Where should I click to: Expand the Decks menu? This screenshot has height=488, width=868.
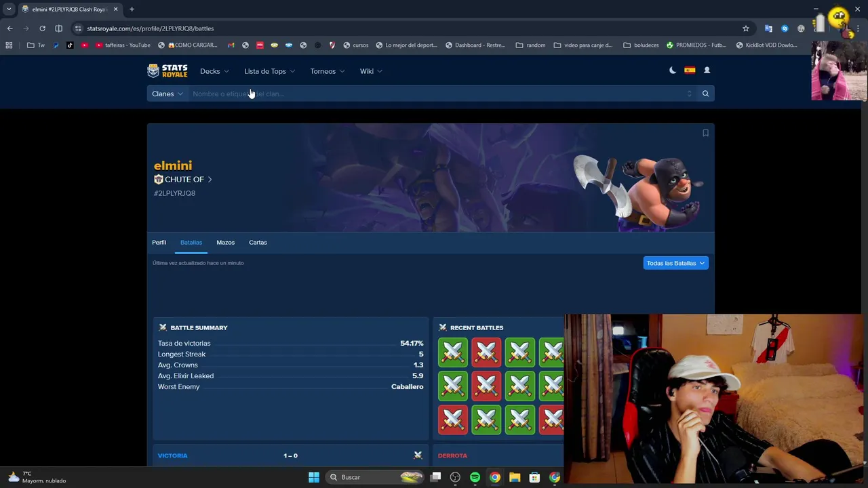(x=214, y=71)
